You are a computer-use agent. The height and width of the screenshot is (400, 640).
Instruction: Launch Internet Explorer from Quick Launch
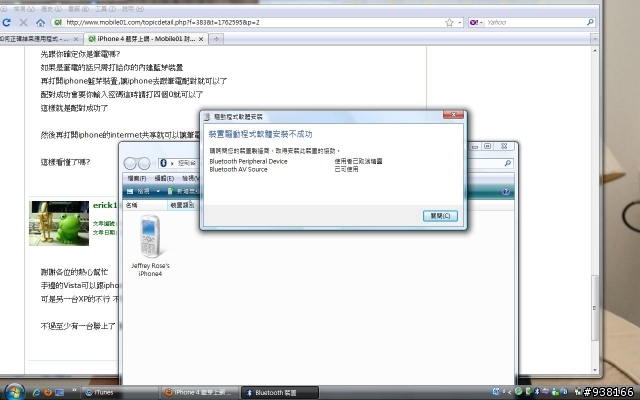click(x=36, y=392)
